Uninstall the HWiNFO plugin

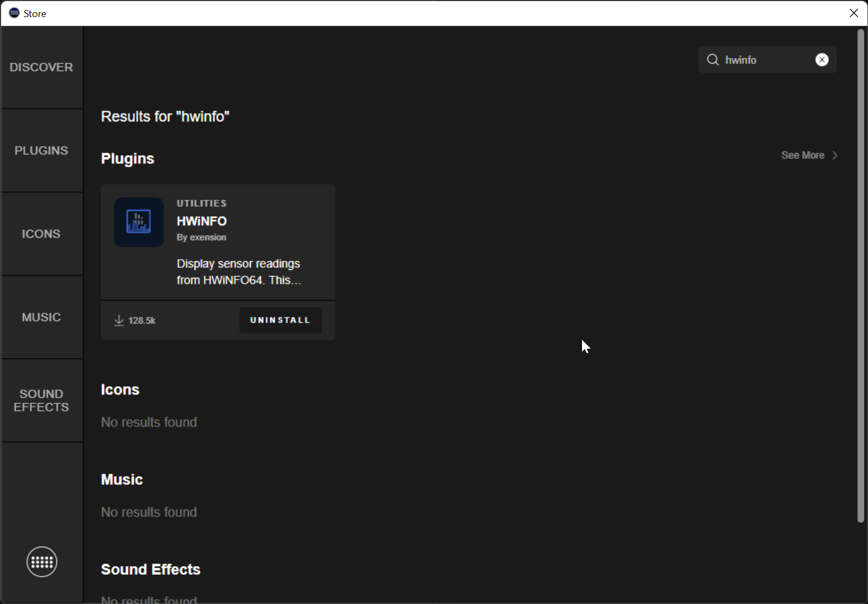[x=281, y=320]
